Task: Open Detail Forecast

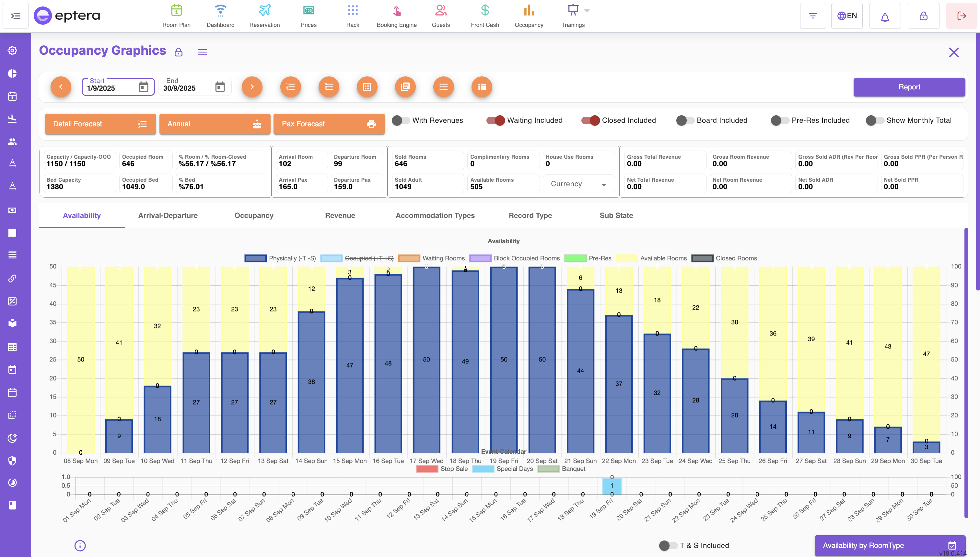Action: pyautogui.click(x=100, y=124)
